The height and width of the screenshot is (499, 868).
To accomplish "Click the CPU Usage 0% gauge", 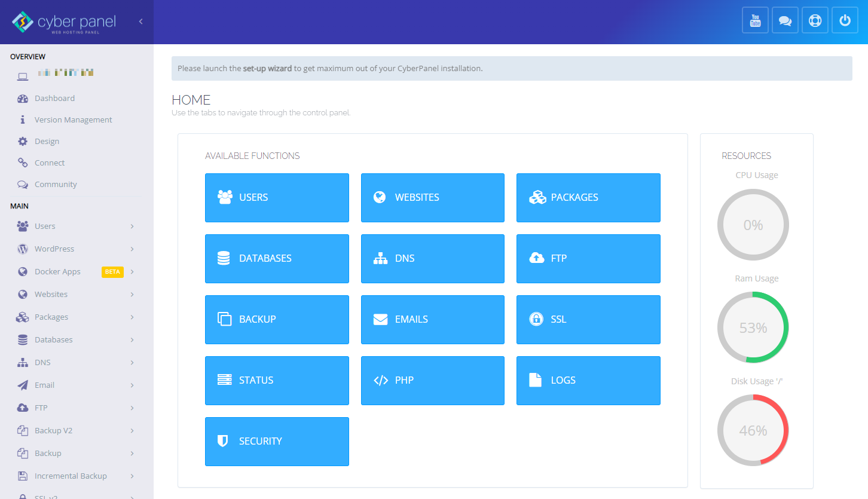I will (753, 225).
